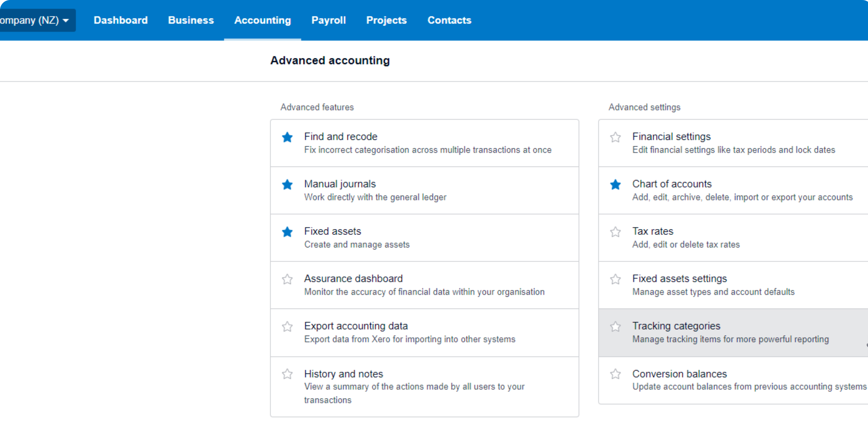Toggle the Tracking categories favorite star

coord(615,326)
